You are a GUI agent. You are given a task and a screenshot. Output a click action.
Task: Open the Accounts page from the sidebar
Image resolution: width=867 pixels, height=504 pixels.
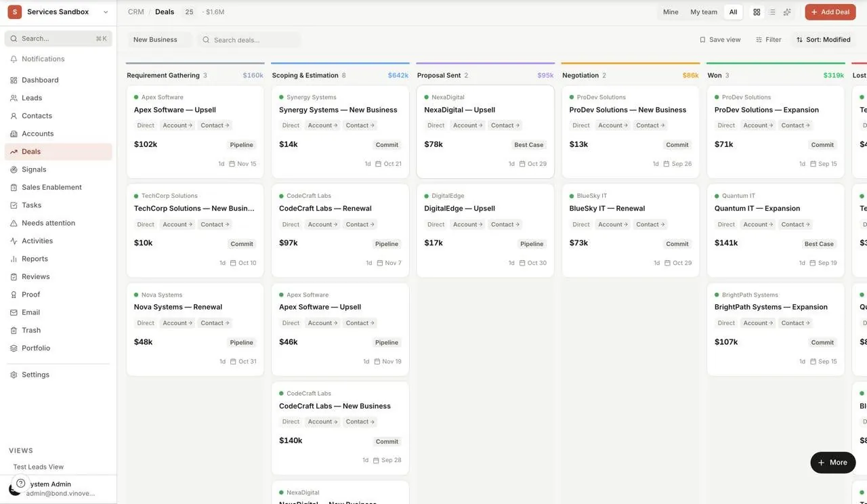click(x=58, y=133)
